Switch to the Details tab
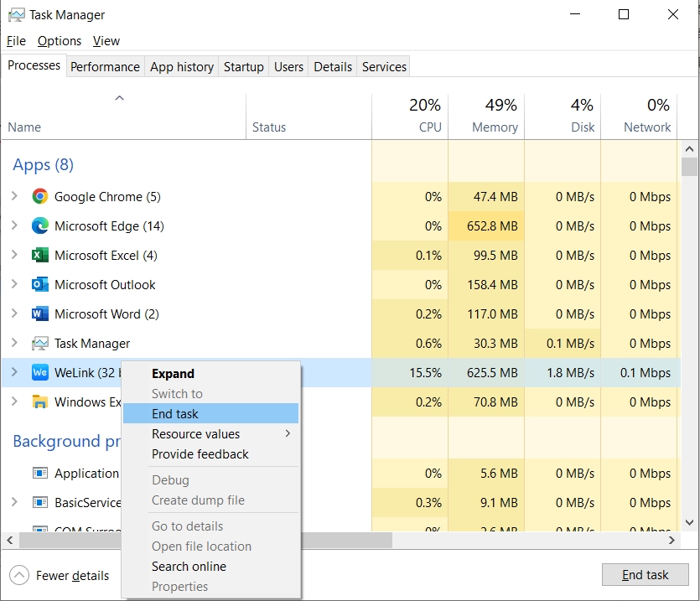This screenshot has height=601, width=700. pyautogui.click(x=333, y=67)
